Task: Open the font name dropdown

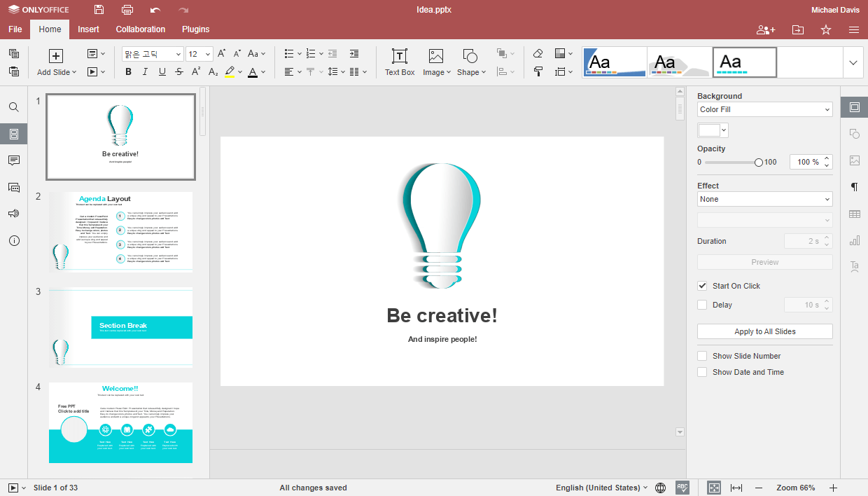Action: click(178, 54)
